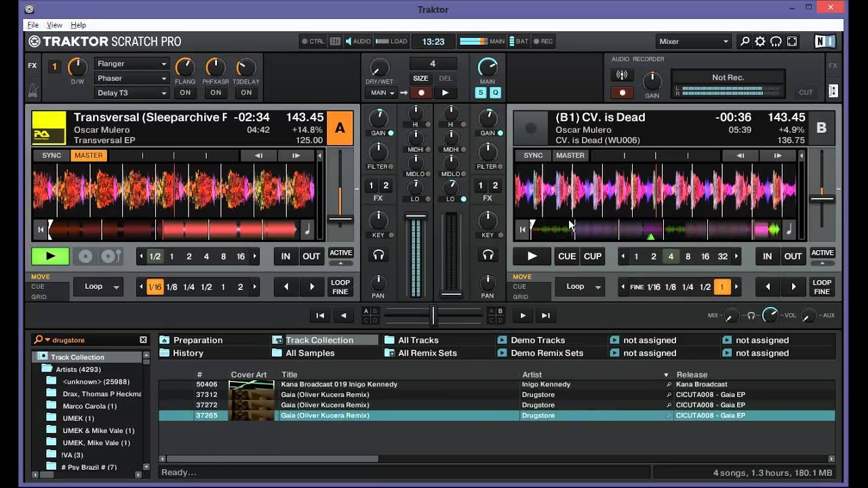Set loop OUT point on Deck B
Screen dimensions: 868x488
coord(793,256)
